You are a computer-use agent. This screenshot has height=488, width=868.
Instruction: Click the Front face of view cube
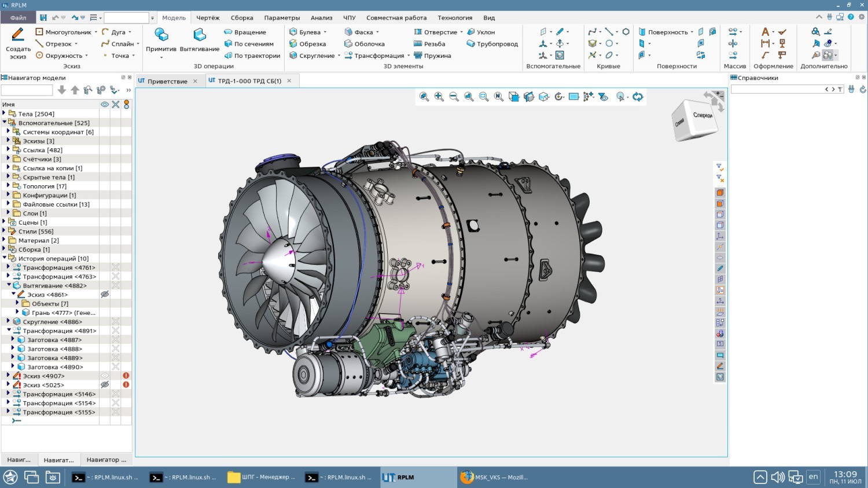click(x=703, y=115)
